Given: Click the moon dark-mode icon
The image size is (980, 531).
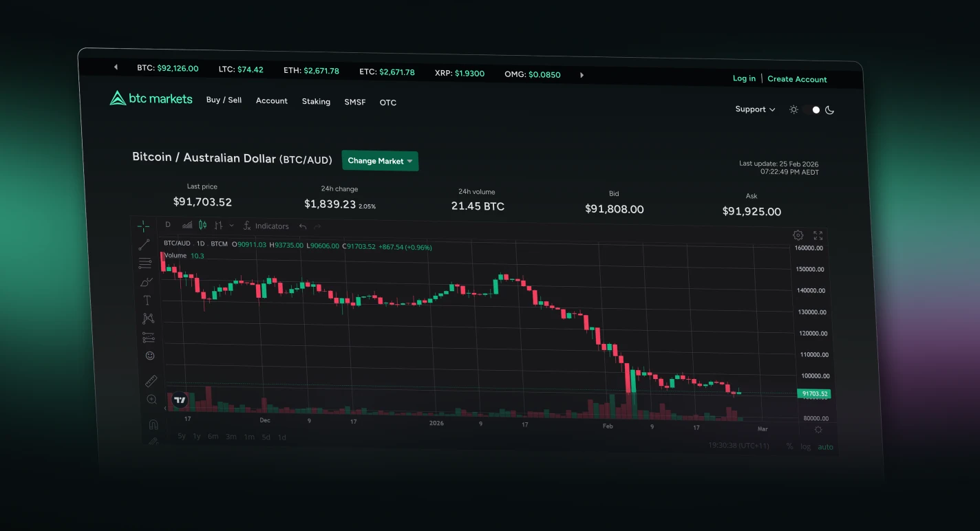Looking at the screenshot, I should click(x=830, y=110).
